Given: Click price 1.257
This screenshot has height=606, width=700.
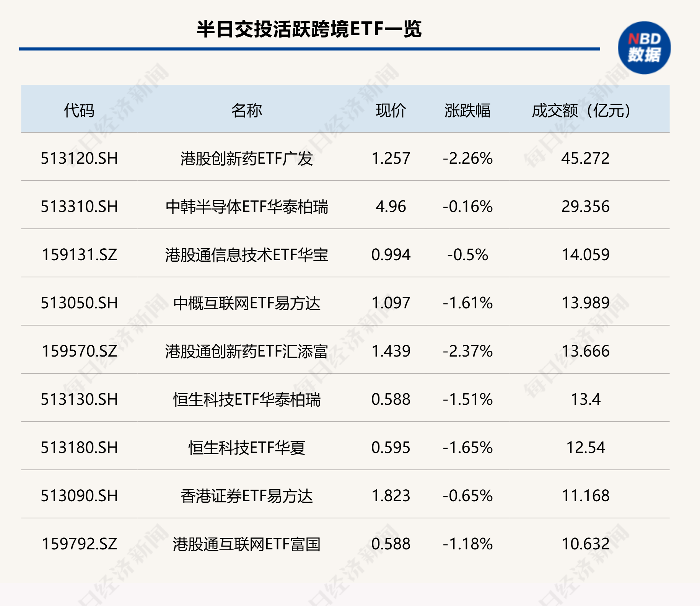Looking at the screenshot, I should [x=391, y=158].
